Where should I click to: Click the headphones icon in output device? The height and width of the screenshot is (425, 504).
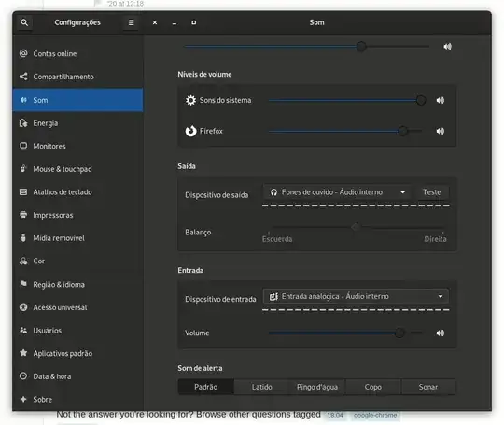pos(273,192)
